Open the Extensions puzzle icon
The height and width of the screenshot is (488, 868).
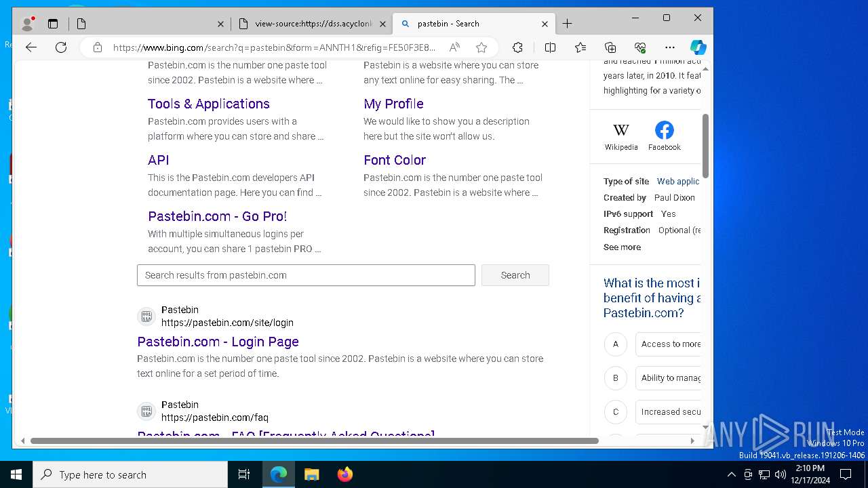click(517, 47)
